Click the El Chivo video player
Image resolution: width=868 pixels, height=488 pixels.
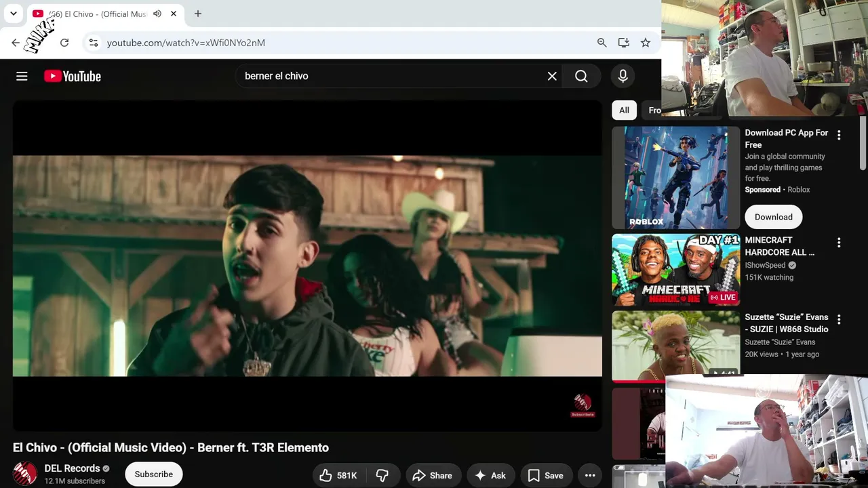click(307, 266)
